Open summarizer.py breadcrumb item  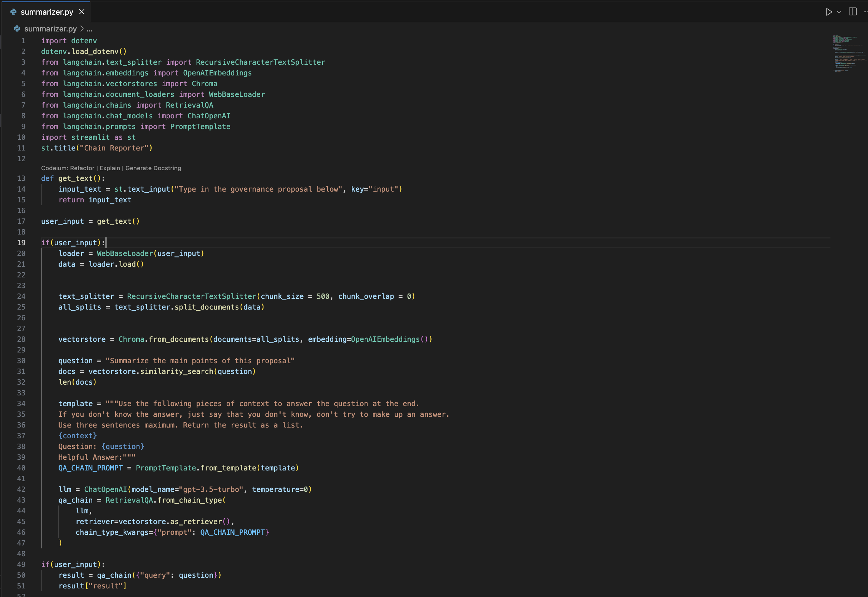tap(50, 29)
